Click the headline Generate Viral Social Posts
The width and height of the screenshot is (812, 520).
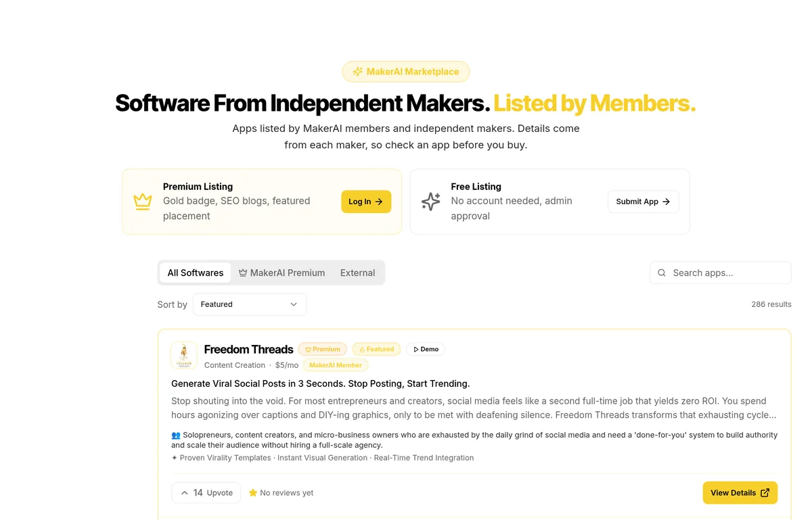[321, 383]
